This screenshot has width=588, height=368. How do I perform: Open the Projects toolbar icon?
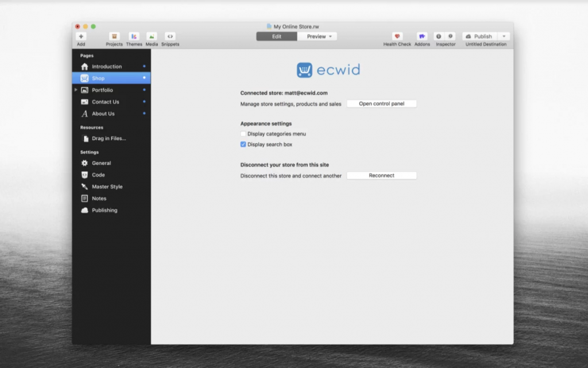coord(114,36)
